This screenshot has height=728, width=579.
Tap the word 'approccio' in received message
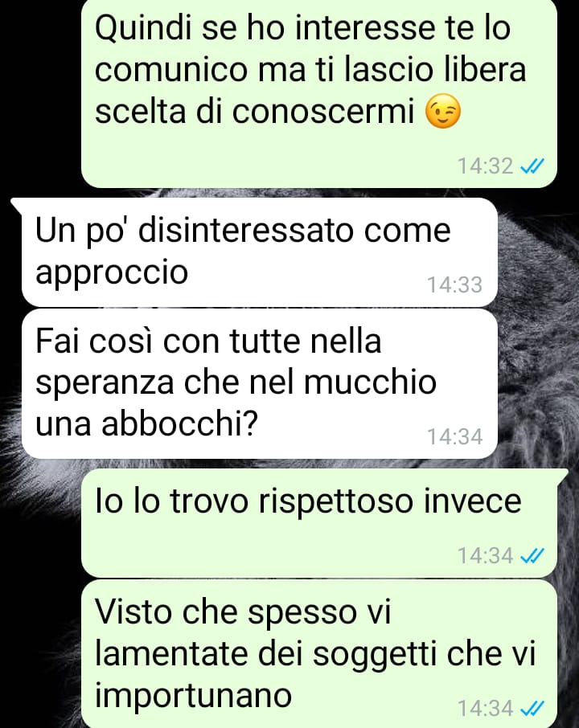[x=112, y=272]
